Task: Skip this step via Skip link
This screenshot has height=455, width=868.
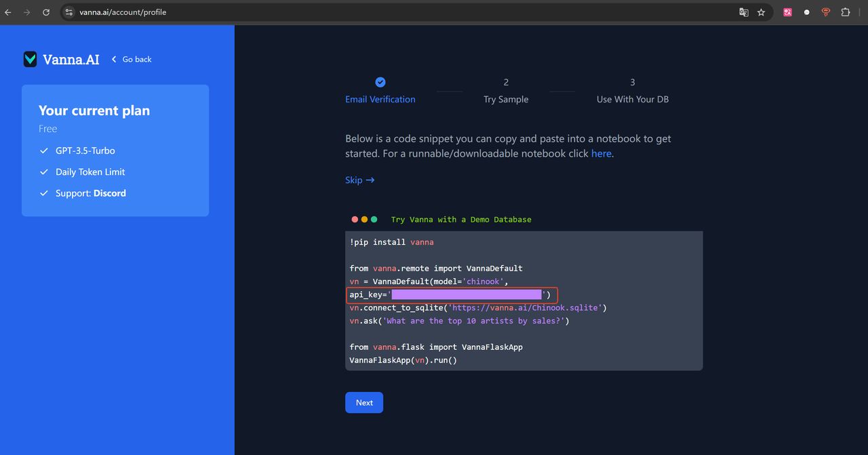Action: [x=359, y=180]
